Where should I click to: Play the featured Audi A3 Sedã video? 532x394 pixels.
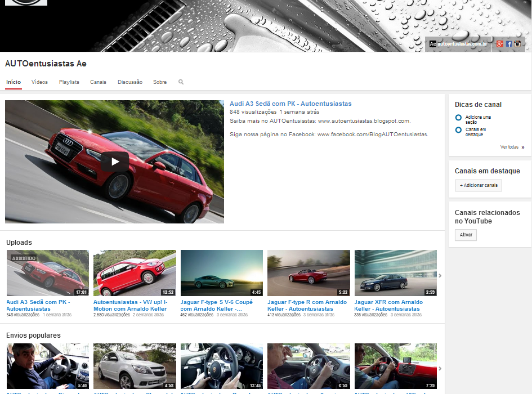(114, 162)
